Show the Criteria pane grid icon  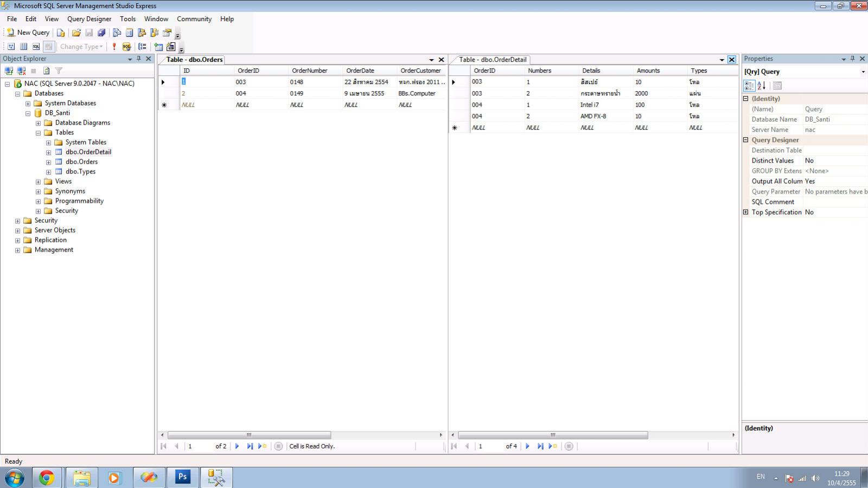pos(23,47)
